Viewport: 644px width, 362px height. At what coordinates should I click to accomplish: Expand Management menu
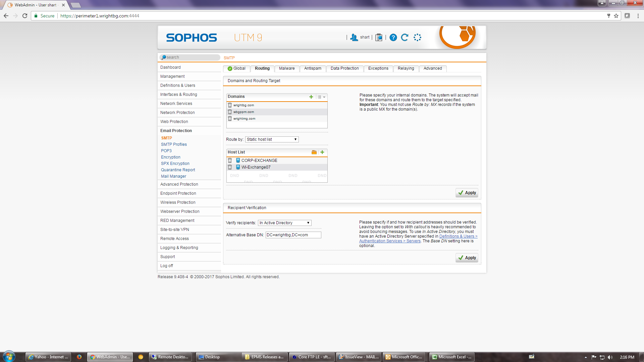coord(190,76)
